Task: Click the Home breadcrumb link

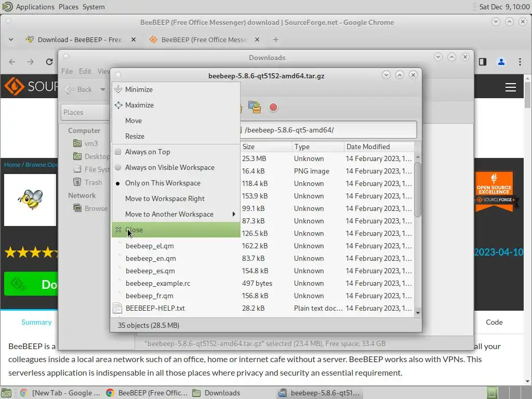Action: pyautogui.click(x=12, y=165)
